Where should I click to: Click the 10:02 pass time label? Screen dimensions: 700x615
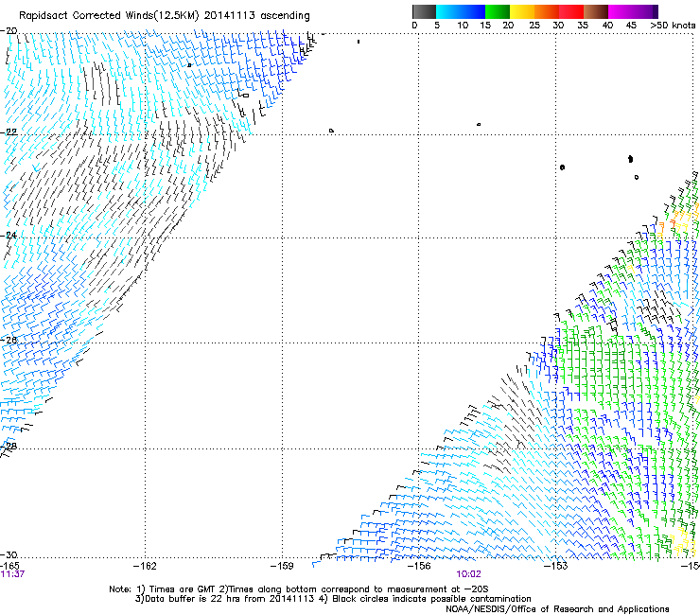pos(468,574)
